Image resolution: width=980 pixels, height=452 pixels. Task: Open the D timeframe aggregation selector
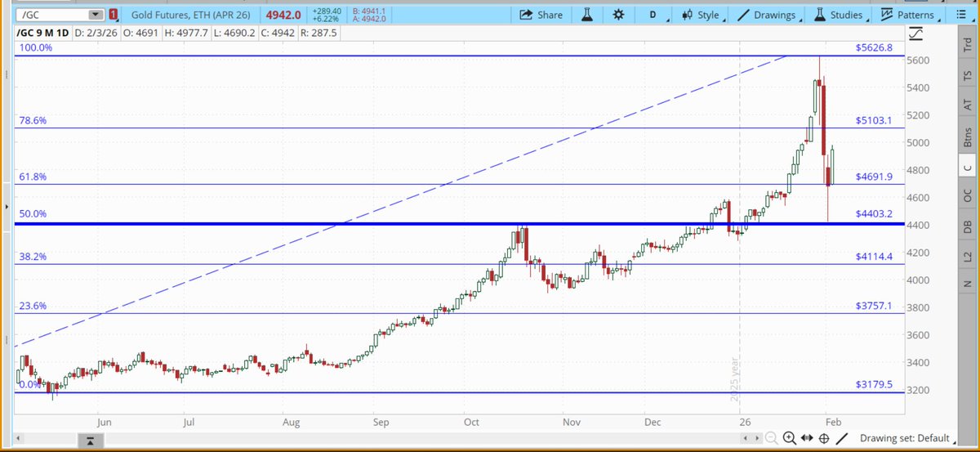click(x=653, y=15)
